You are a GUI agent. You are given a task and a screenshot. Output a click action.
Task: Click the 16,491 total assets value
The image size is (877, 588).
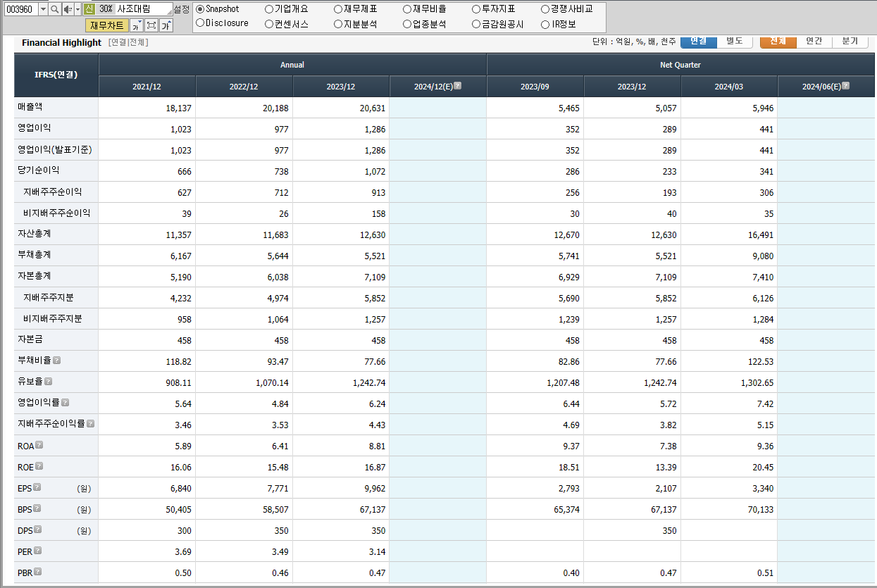click(x=760, y=235)
